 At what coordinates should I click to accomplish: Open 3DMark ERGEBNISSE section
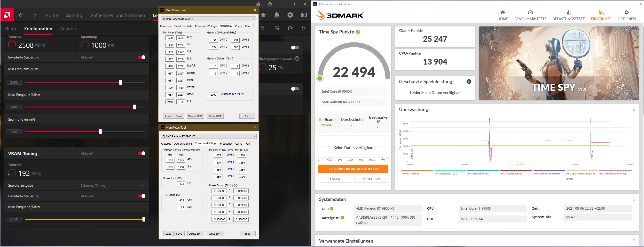coord(601,16)
